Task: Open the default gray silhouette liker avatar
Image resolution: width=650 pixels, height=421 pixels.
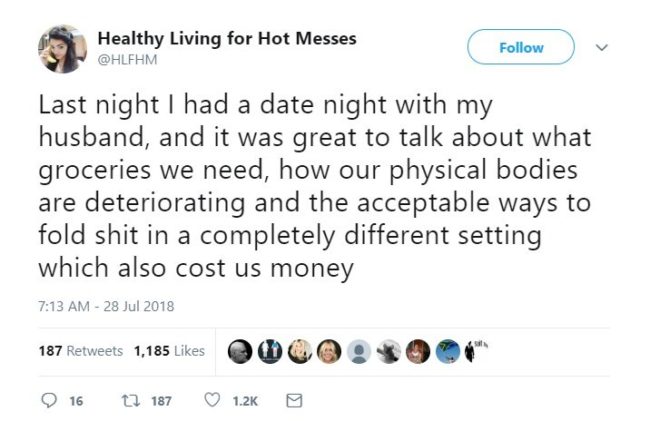Action: [x=358, y=351]
